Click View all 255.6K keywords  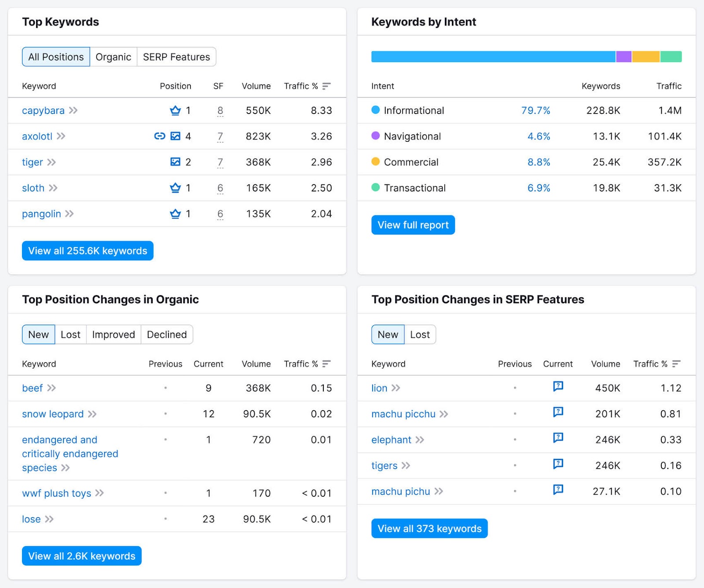[x=87, y=251]
